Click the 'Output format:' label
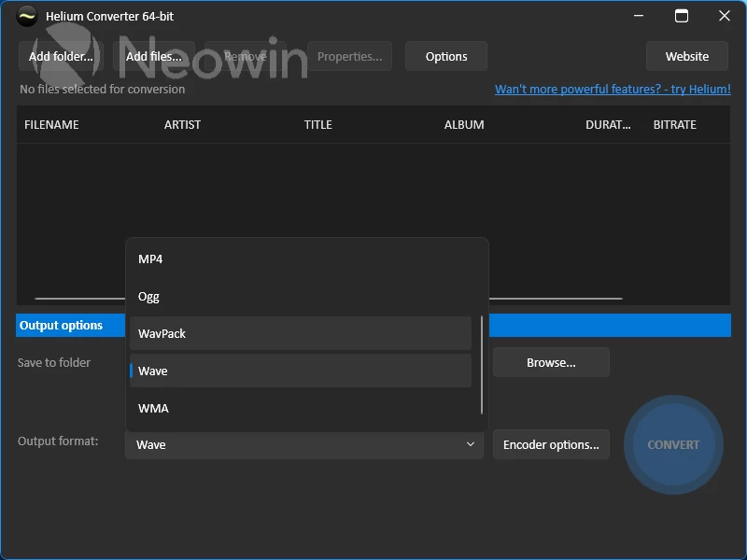Image resolution: width=747 pixels, height=560 pixels. pyautogui.click(x=58, y=441)
